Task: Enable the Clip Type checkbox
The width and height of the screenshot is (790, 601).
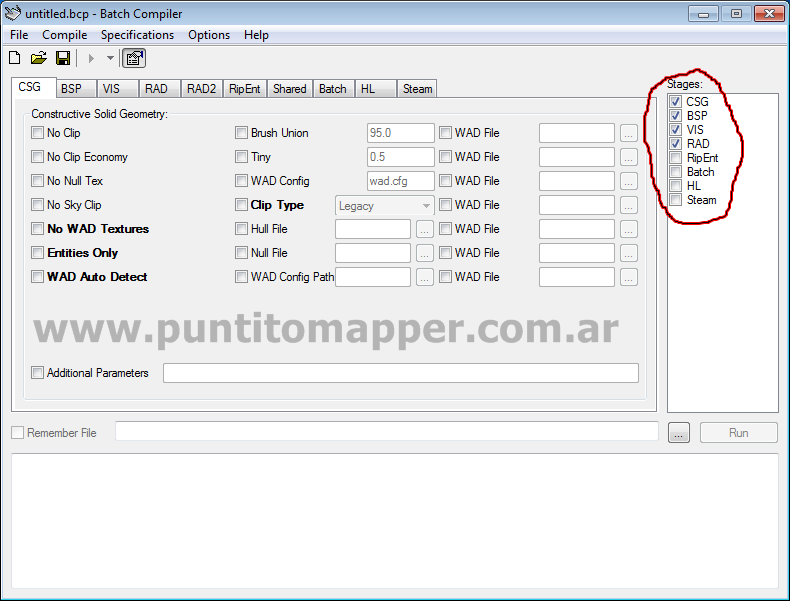Action: [x=241, y=205]
